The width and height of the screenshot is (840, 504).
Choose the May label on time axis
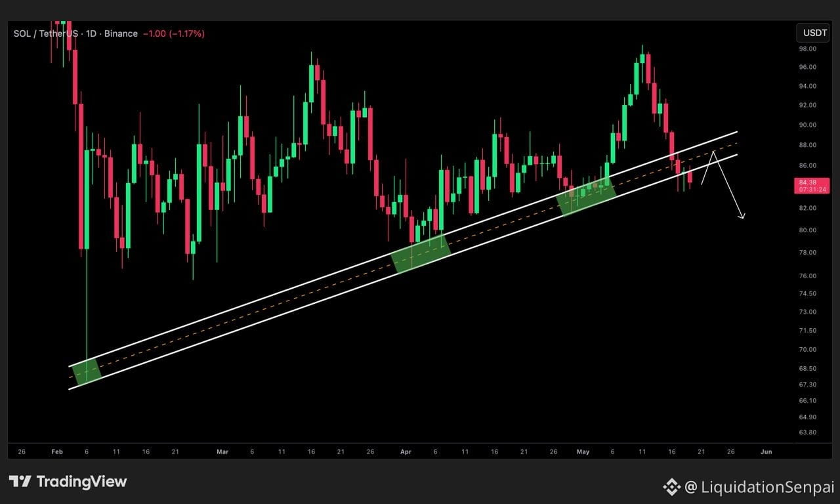pos(583,451)
